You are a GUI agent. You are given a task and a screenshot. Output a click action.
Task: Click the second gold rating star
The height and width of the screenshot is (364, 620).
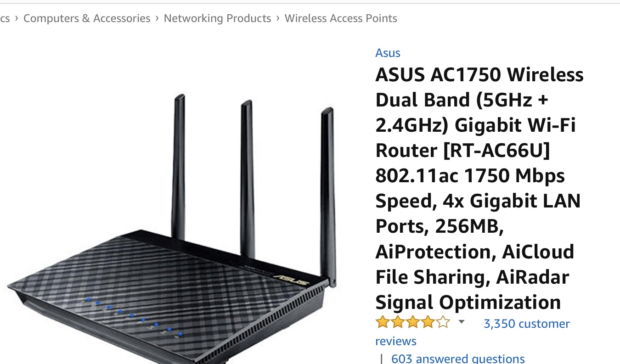click(x=397, y=323)
